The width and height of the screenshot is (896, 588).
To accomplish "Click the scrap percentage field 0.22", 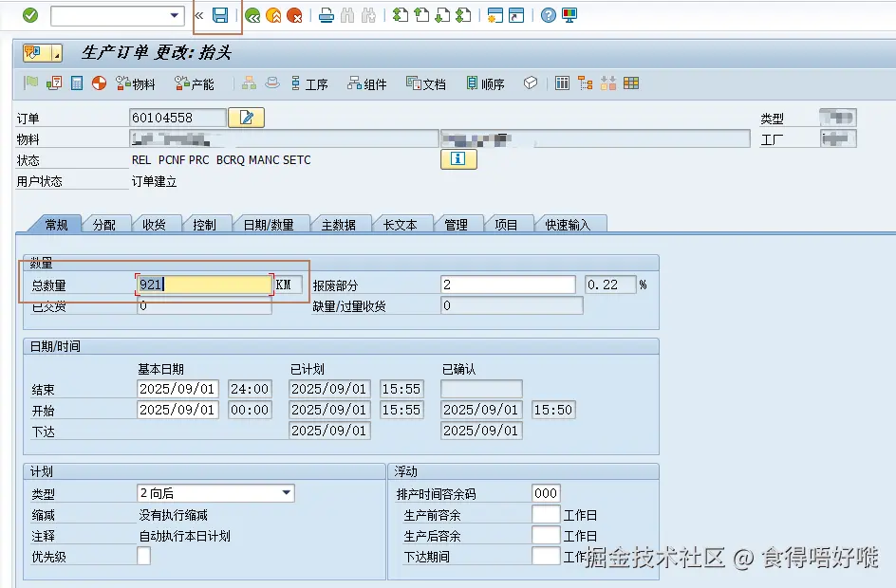I will tap(610, 285).
